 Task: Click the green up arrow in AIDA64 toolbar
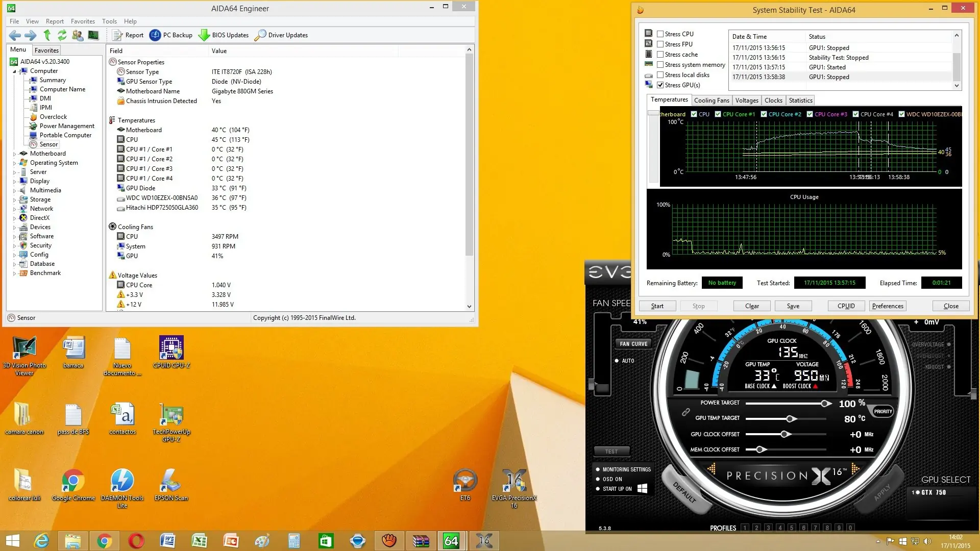coord(47,35)
